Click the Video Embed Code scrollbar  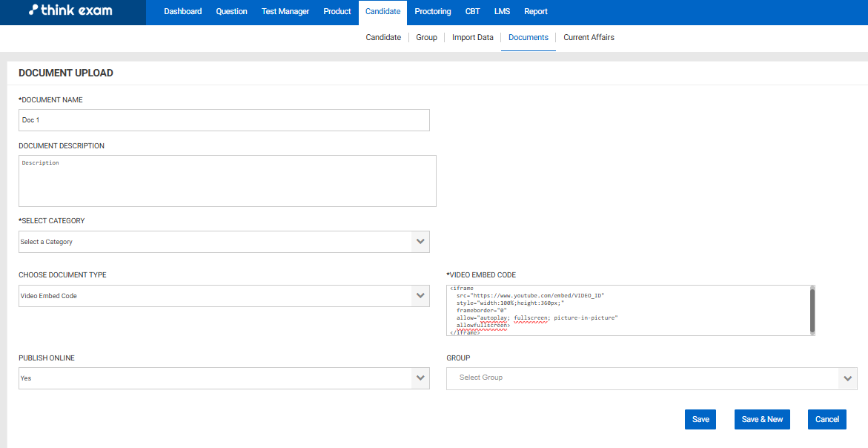812,310
